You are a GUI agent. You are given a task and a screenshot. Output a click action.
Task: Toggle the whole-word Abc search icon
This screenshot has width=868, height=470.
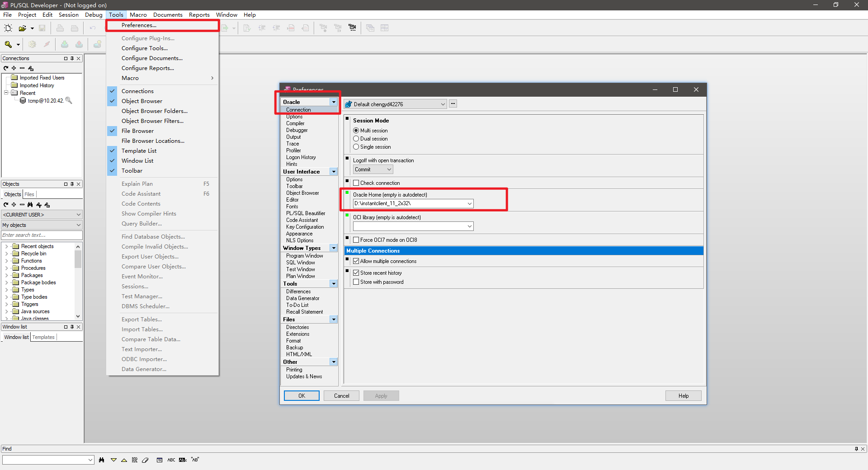pyautogui.click(x=183, y=460)
